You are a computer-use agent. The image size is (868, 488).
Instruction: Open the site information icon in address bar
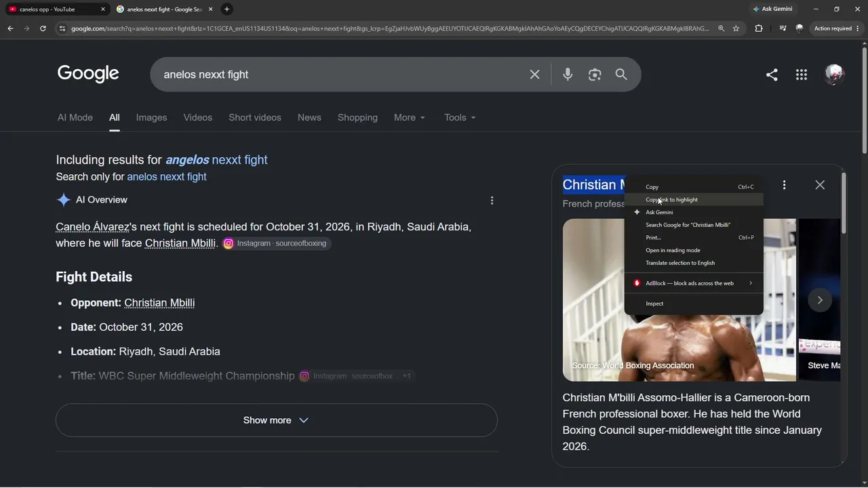tap(62, 28)
